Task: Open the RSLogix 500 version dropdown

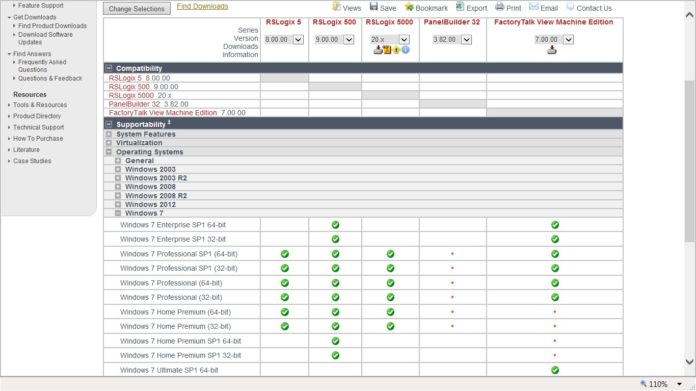Action: [349, 39]
